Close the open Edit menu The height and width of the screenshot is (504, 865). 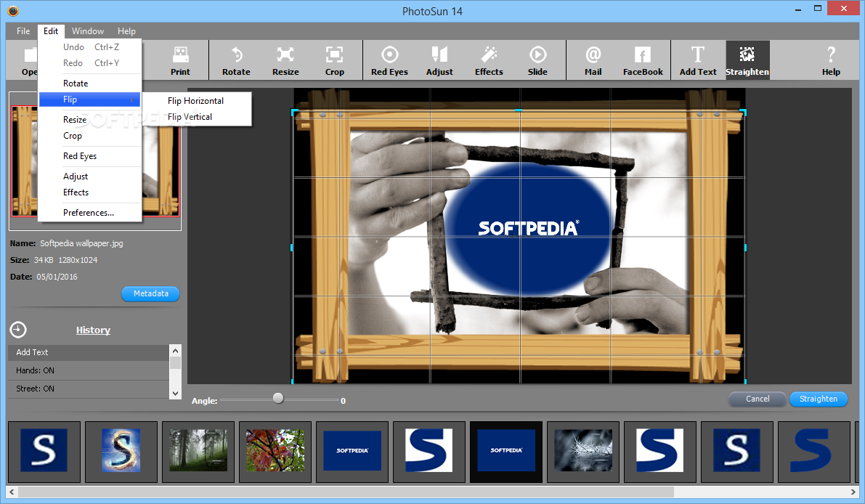(x=51, y=31)
